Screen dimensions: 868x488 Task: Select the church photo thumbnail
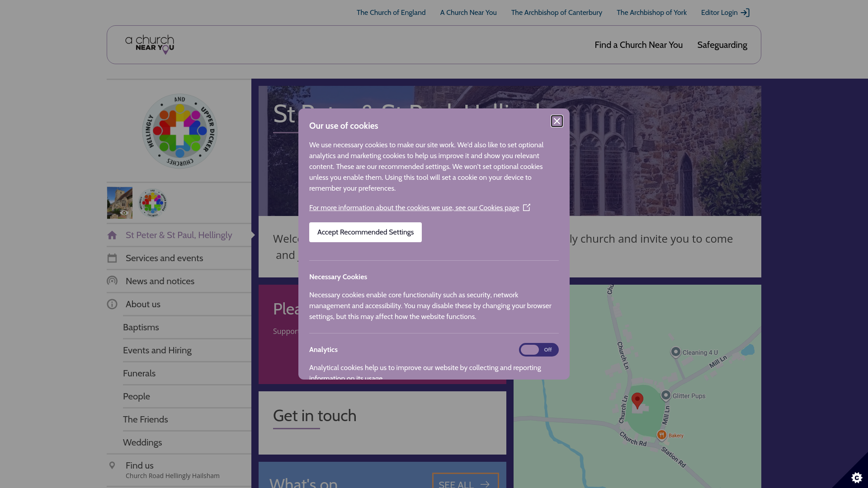point(120,203)
